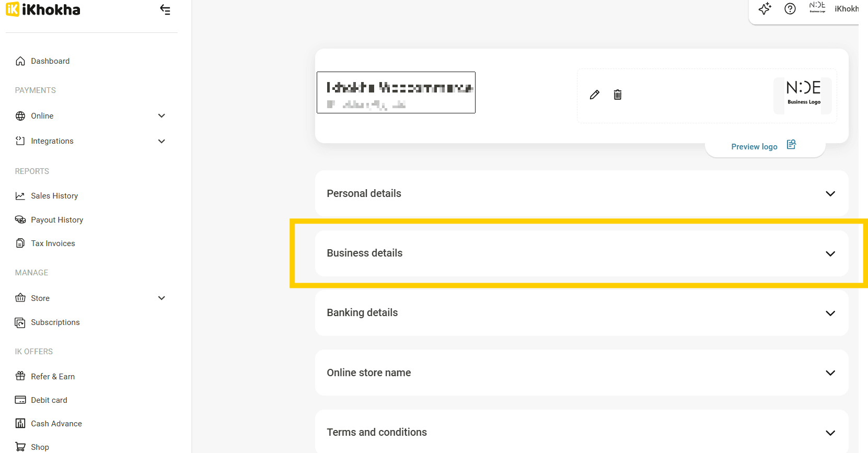Click the Preview logo link
The image size is (868, 453).
coord(754,147)
